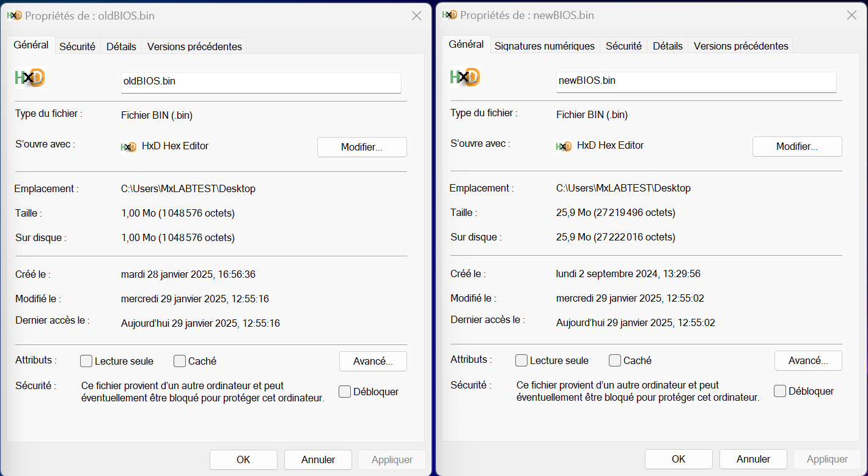Check Caché attribute for newBIOS.bin
Screen dimensions: 868x476
615,360
